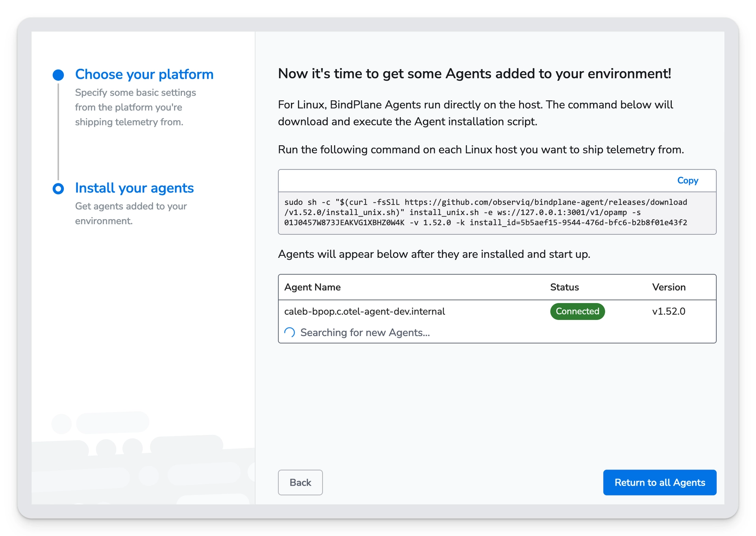The image size is (756, 536).
Task: Click the filled step circle beside Choose your platform
Action: [58, 74]
